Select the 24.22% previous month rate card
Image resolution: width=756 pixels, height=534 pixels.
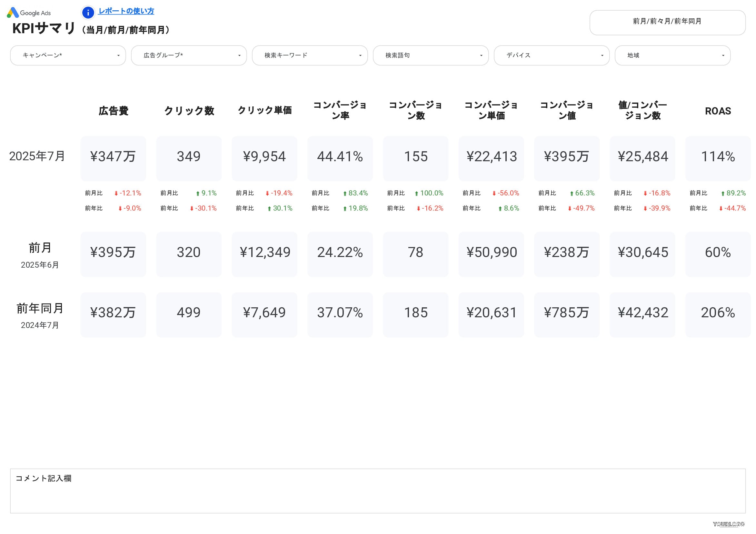pyautogui.click(x=340, y=254)
